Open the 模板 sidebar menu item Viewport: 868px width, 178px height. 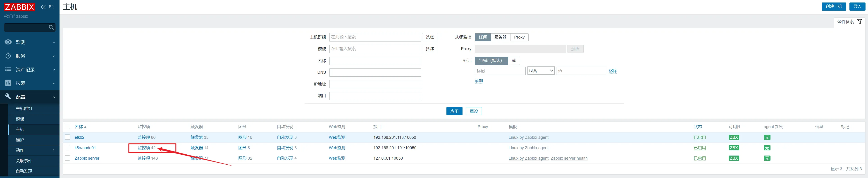20,119
